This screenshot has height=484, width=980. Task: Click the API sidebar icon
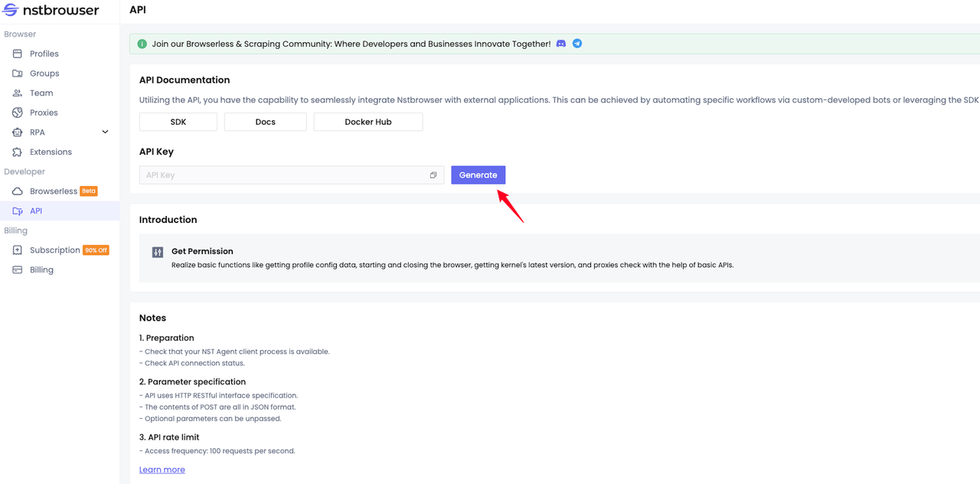pyautogui.click(x=17, y=211)
